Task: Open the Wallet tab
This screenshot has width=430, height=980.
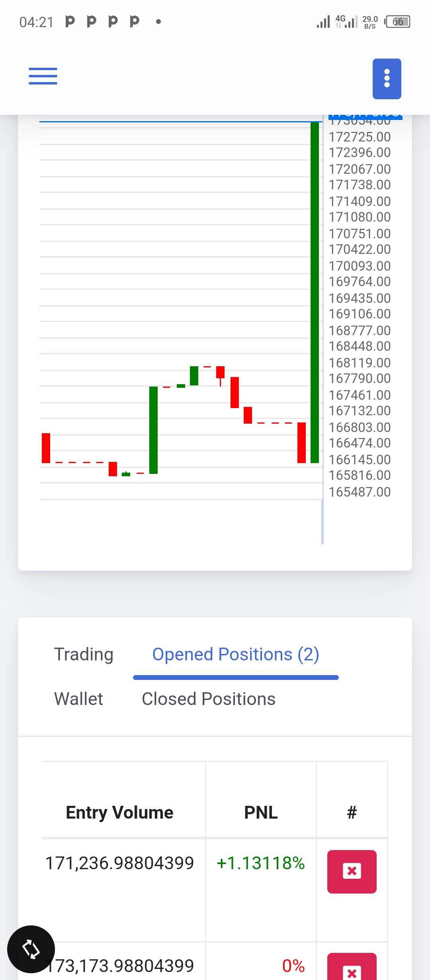Action: (78, 699)
